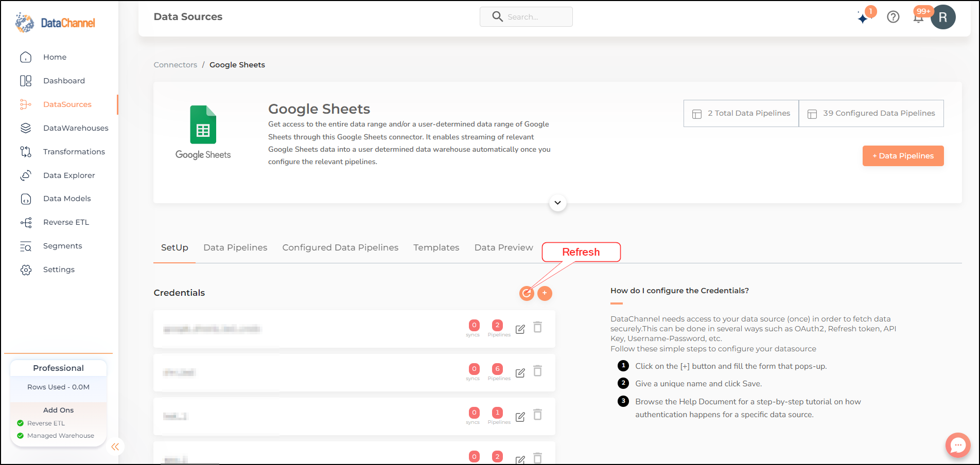Delete the credential with 1 pipeline
Screen dimensions: 980x465
(537, 415)
